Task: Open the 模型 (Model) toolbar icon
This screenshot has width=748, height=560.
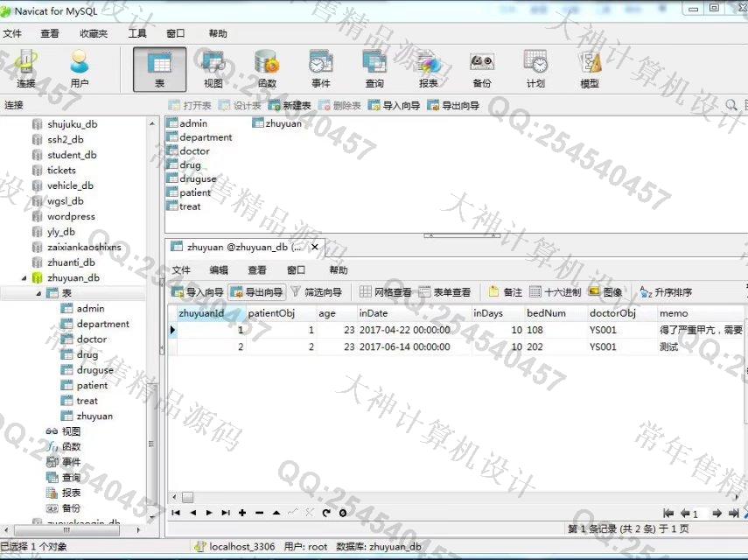Action: 589,70
